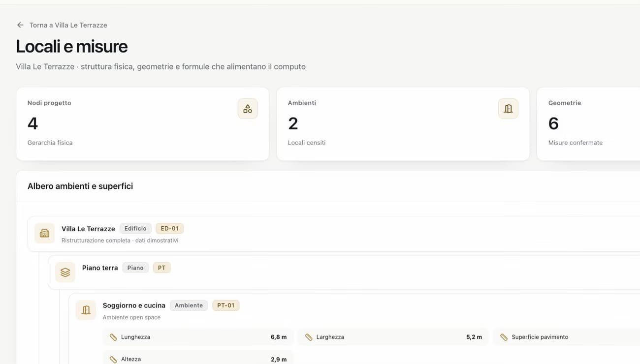Viewport: 640px width, 364px height.
Task: Click the PT-01 code badge
Action: click(226, 305)
